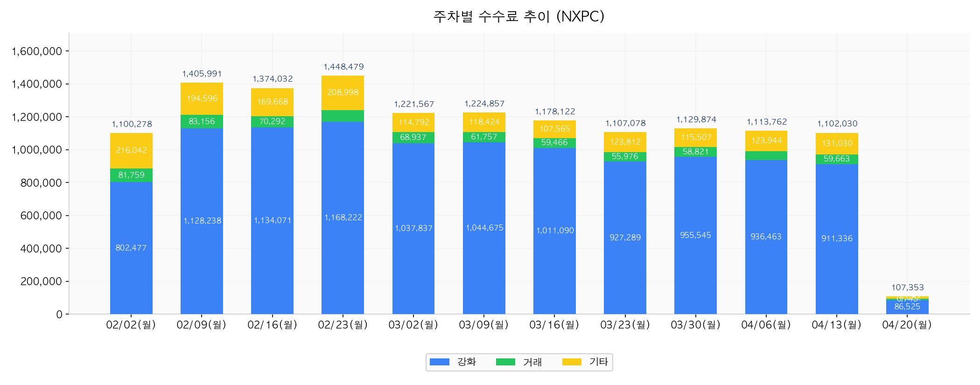Click the 1,102,030 total label
This screenshot has height=385, width=980.
837,124
